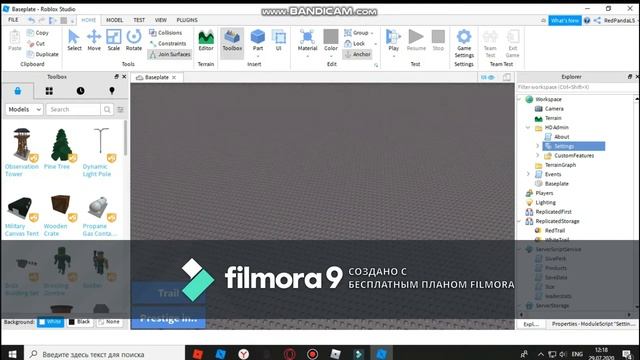This screenshot has height=360, width=640.
Task: Choose the Scale tool
Action: coord(113,40)
